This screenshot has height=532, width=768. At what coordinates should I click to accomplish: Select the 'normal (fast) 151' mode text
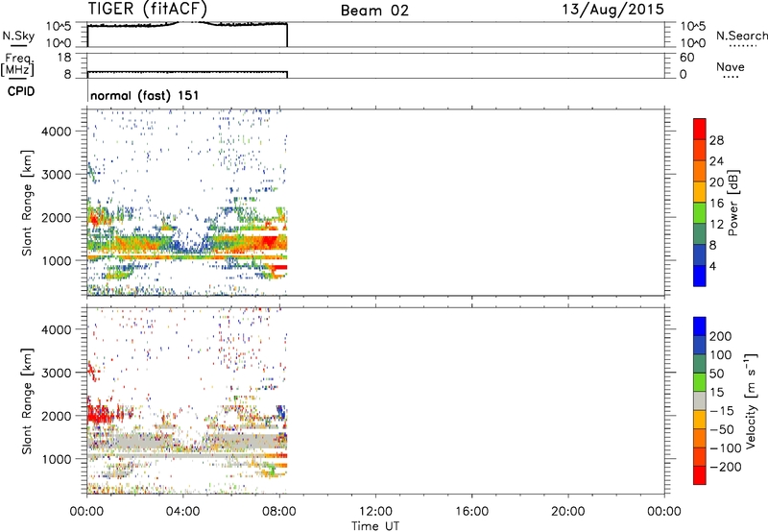(145, 95)
